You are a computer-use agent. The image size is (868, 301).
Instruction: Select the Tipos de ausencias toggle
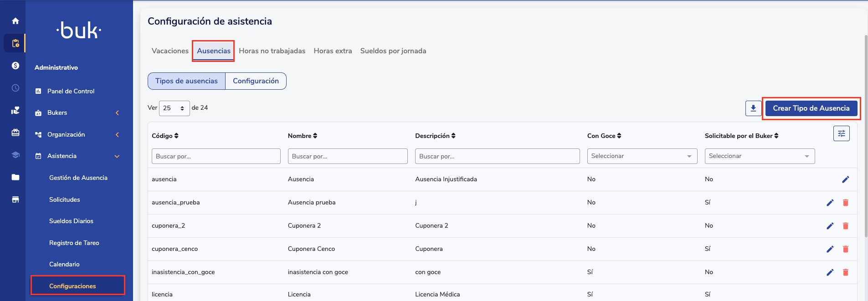point(186,81)
